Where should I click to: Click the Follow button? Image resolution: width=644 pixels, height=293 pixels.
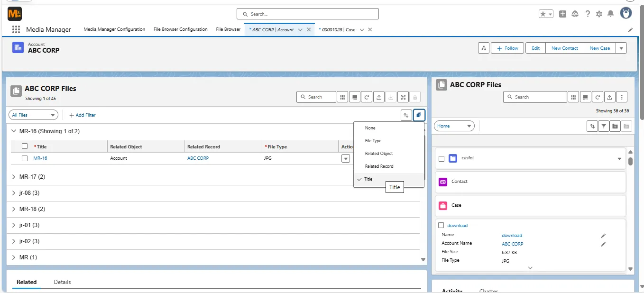[507, 48]
